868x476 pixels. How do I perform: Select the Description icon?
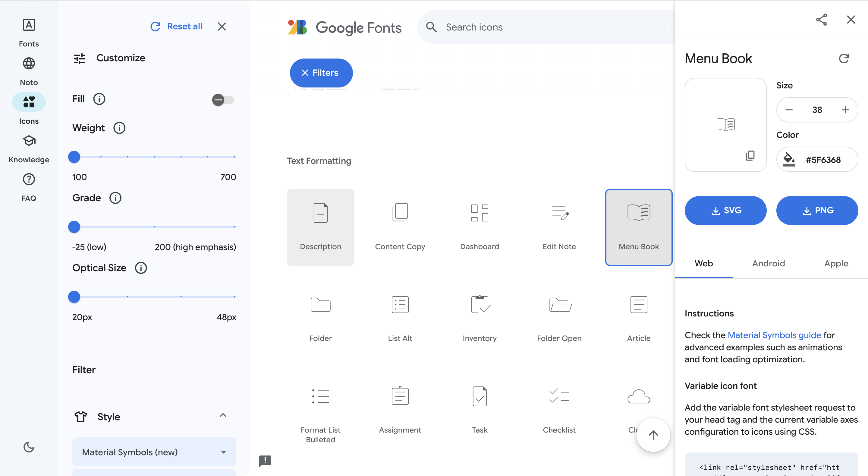click(x=320, y=227)
